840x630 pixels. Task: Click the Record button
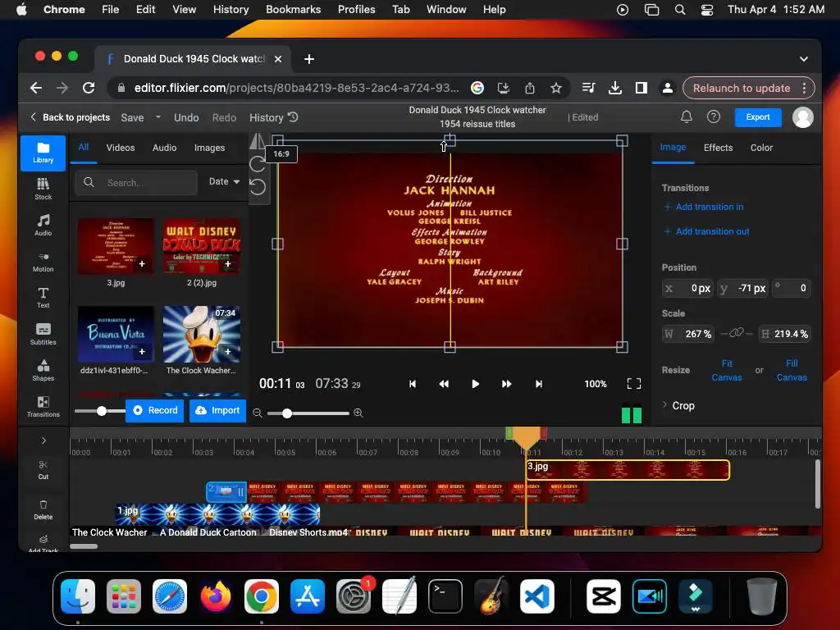click(155, 410)
